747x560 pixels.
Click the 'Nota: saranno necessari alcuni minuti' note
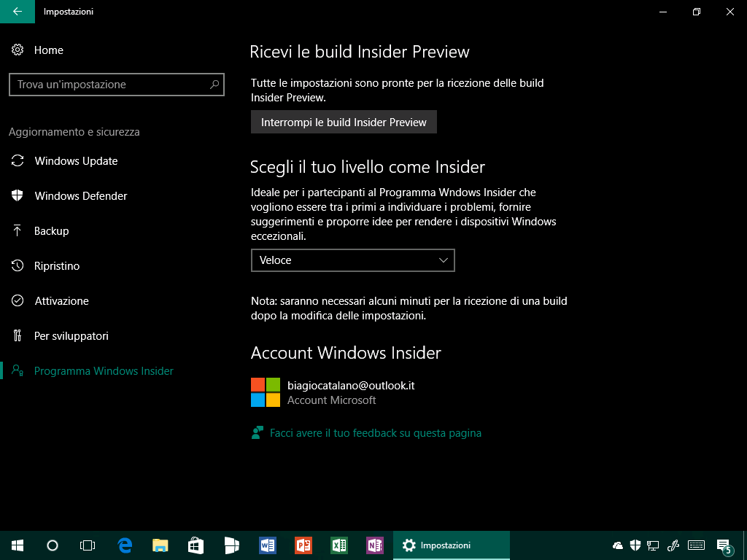[409, 308]
